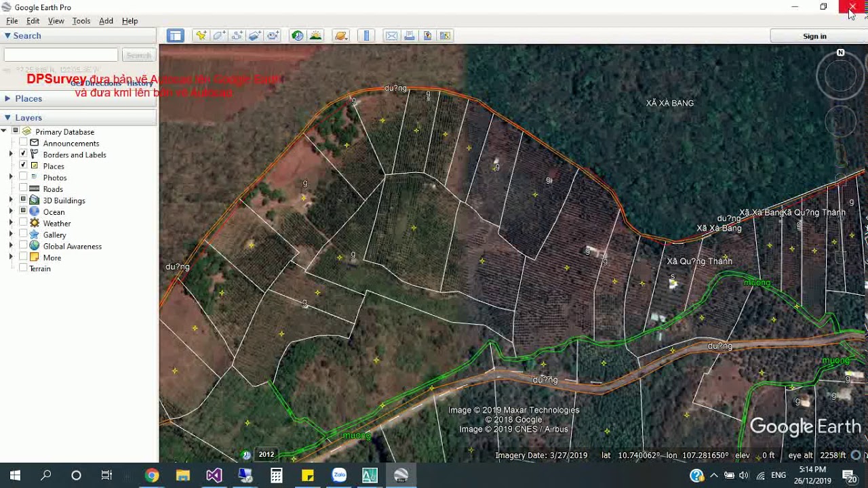Collapse the Primary Database tree node
The width and height of the screenshot is (868, 488).
(4, 131)
